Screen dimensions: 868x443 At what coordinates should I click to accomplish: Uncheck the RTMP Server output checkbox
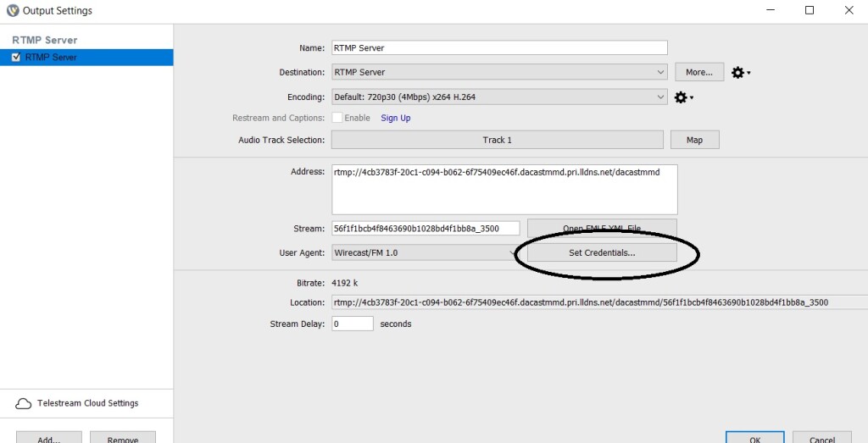coord(16,57)
